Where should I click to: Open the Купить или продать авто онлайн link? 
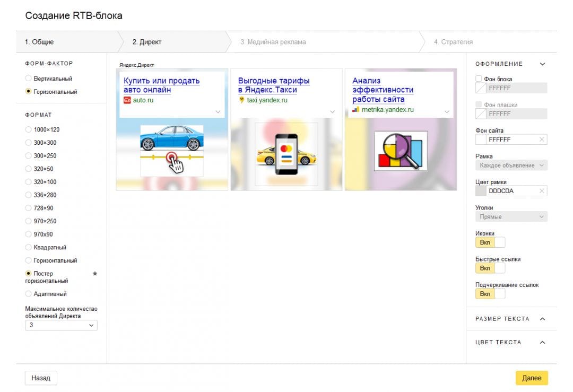(161, 85)
